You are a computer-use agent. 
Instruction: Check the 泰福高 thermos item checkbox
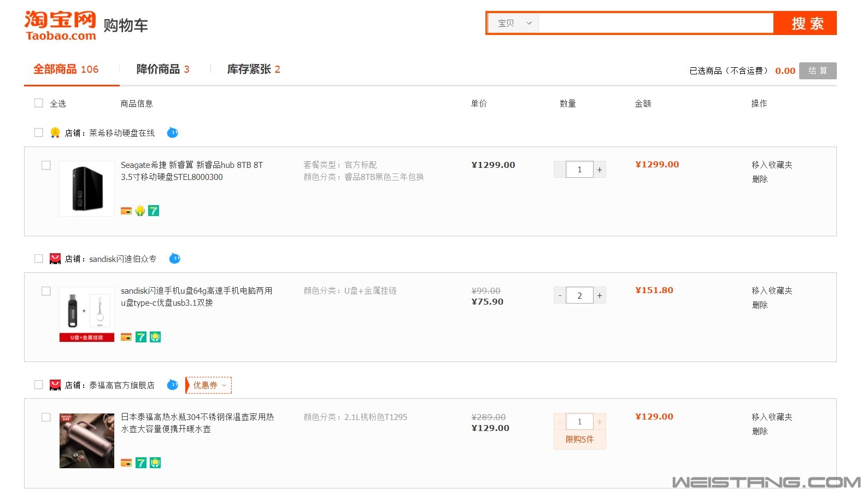point(46,417)
